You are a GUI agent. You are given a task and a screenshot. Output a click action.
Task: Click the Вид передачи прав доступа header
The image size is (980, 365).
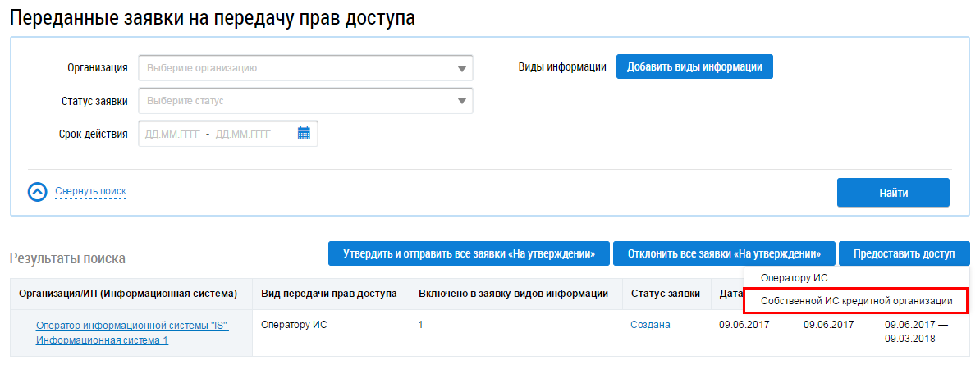click(x=329, y=294)
